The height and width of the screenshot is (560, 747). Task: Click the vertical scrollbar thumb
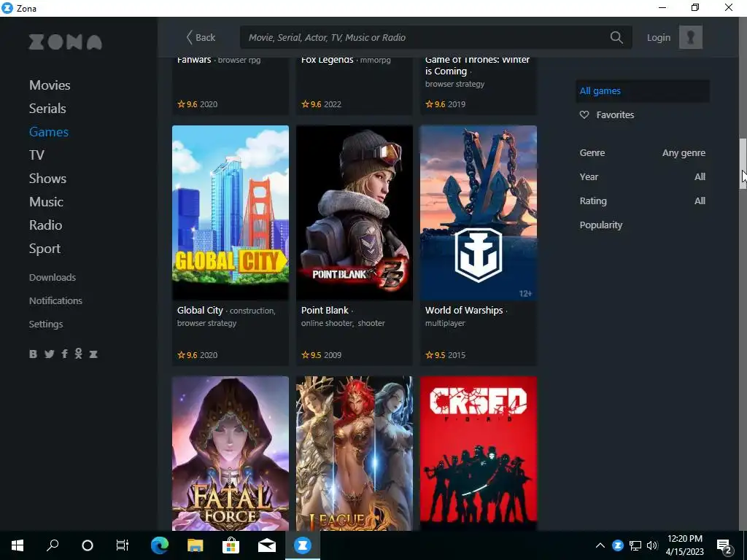pos(743,164)
